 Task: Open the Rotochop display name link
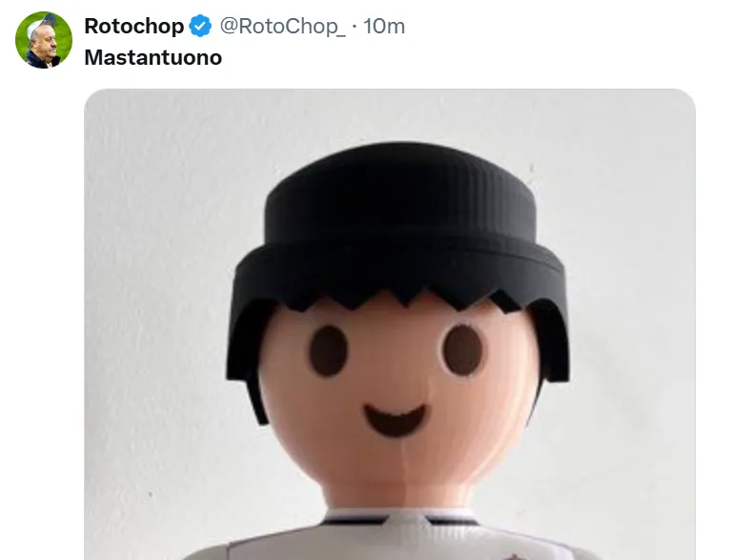[x=134, y=26]
